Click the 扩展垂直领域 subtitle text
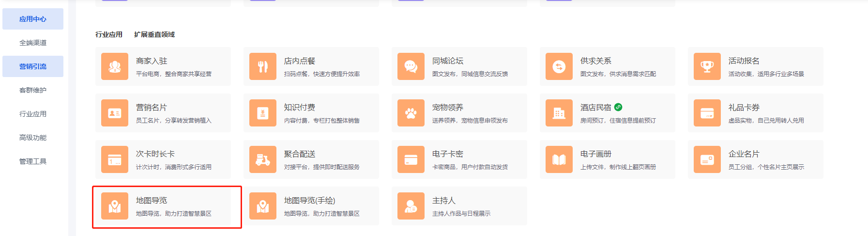Viewport: 868px width, 236px height. tap(154, 34)
